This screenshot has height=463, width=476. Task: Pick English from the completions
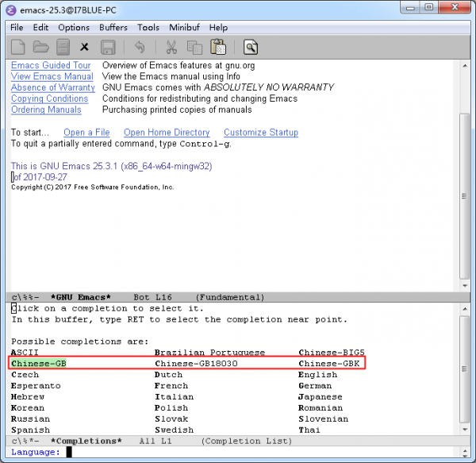tap(318, 375)
